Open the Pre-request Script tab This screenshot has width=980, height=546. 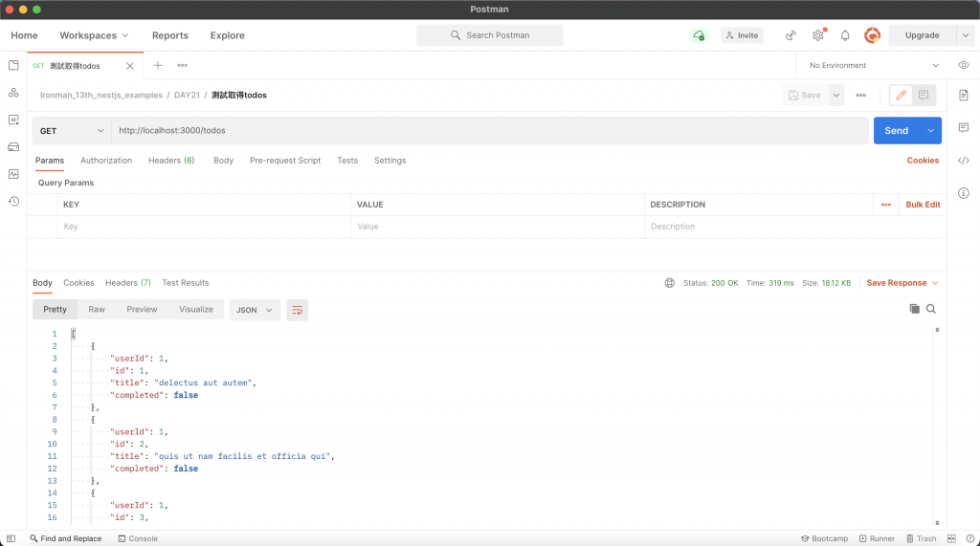(285, 161)
